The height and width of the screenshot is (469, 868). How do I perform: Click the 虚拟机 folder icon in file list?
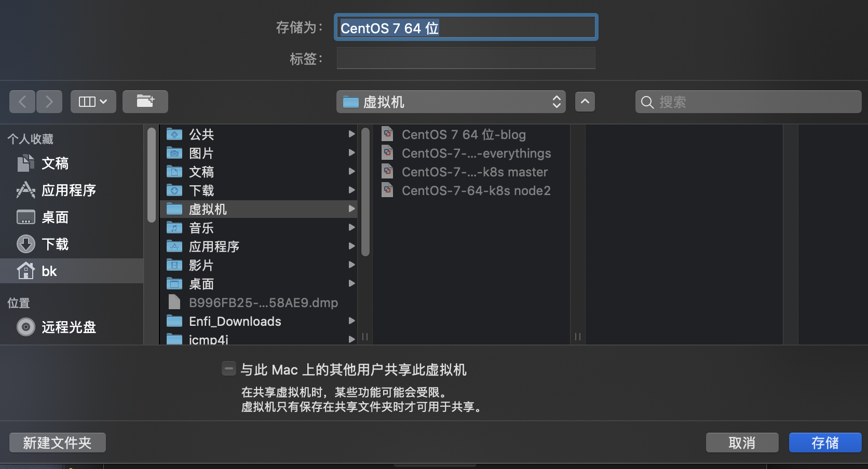(174, 209)
